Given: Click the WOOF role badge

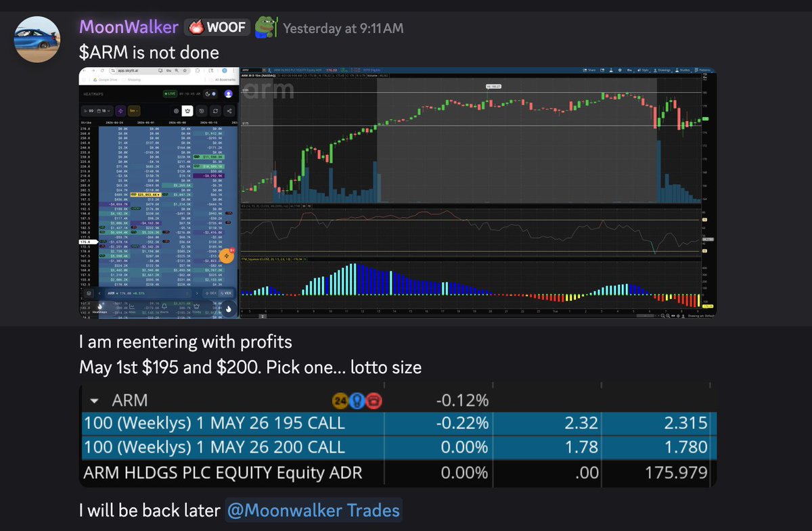Looking at the screenshot, I should click(219, 28).
